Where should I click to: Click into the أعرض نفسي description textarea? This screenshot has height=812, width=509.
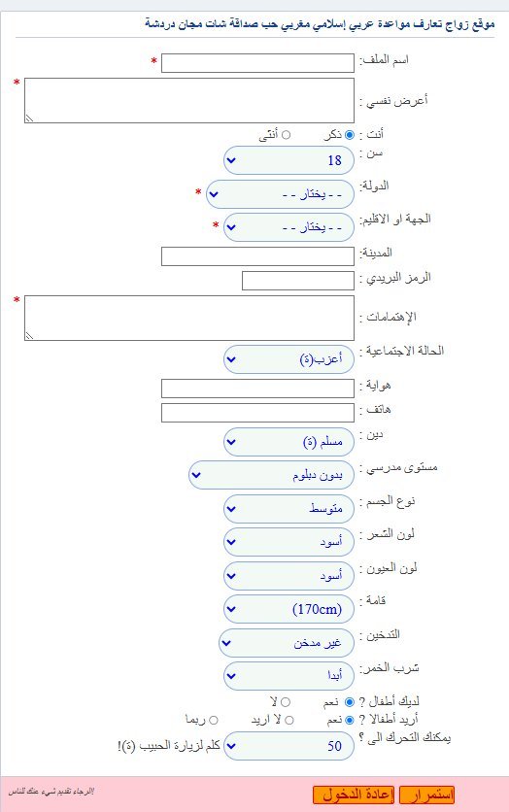pyautogui.click(x=189, y=100)
